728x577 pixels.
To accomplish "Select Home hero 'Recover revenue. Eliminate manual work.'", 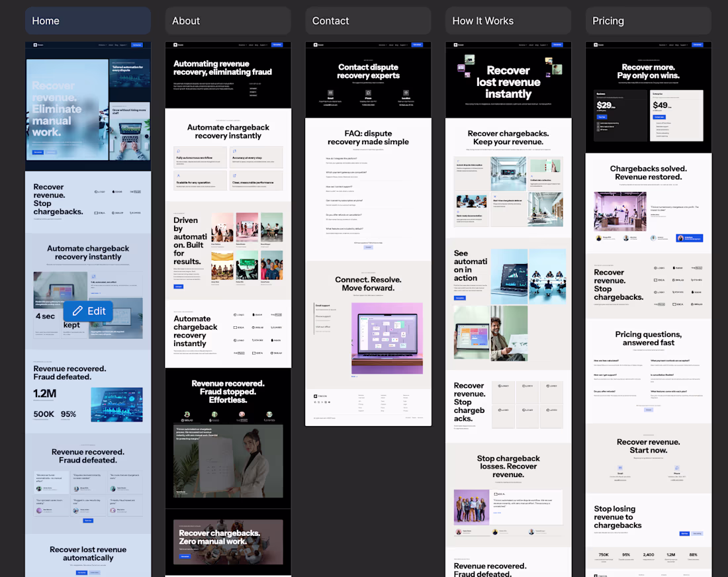I will pyautogui.click(x=68, y=110).
